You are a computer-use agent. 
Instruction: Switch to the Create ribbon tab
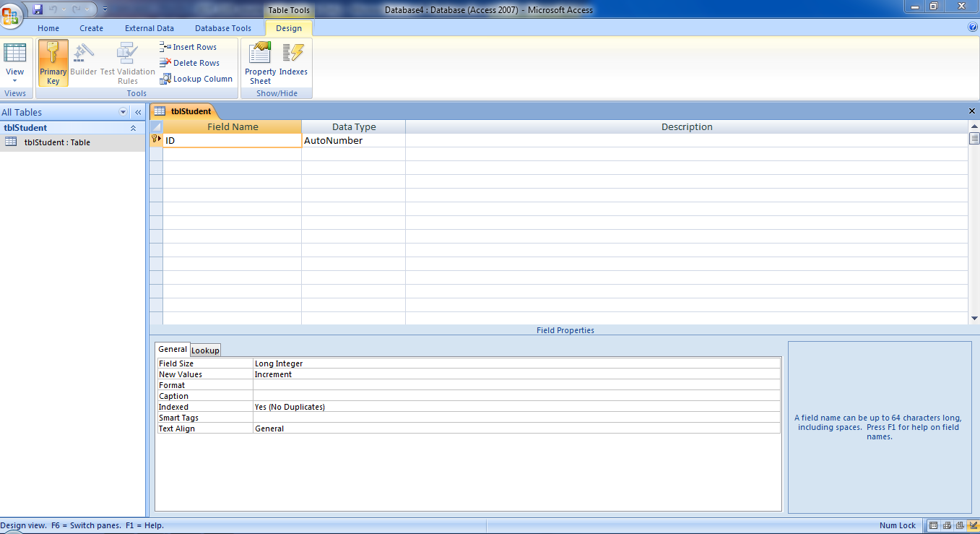tap(91, 27)
